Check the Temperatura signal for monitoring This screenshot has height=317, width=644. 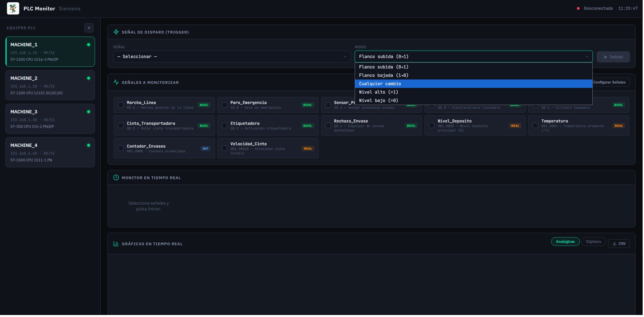(536, 125)
